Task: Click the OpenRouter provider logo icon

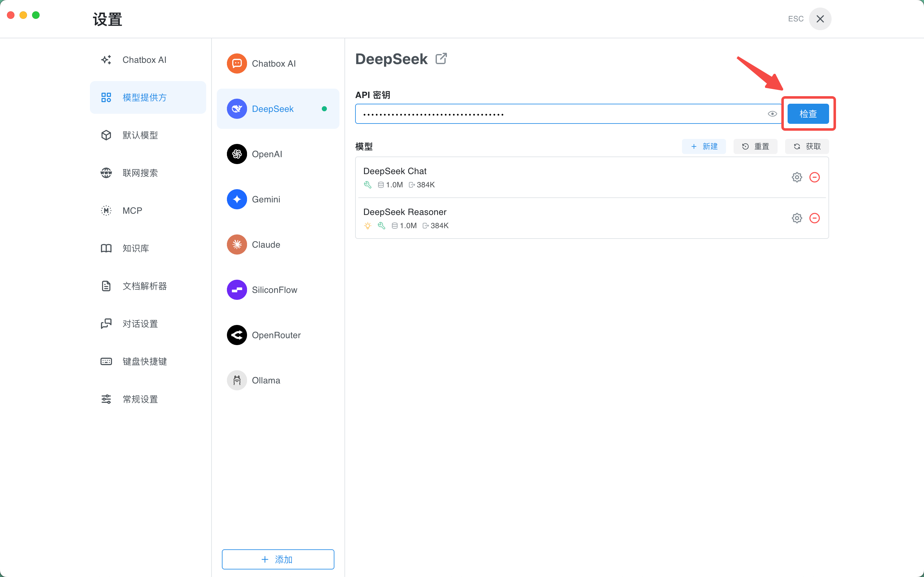Action: (237, 335)
